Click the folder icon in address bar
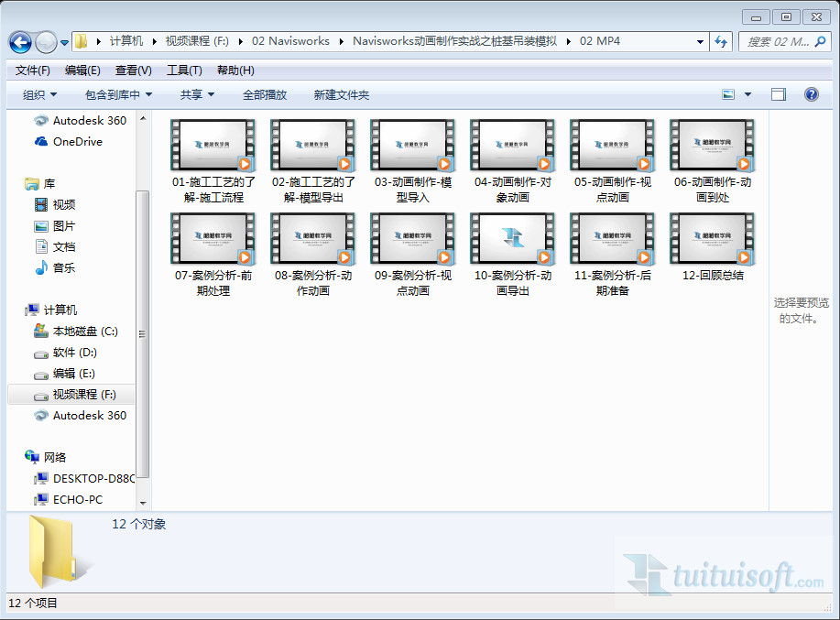840x620 pixels. (x=81, y=41)
